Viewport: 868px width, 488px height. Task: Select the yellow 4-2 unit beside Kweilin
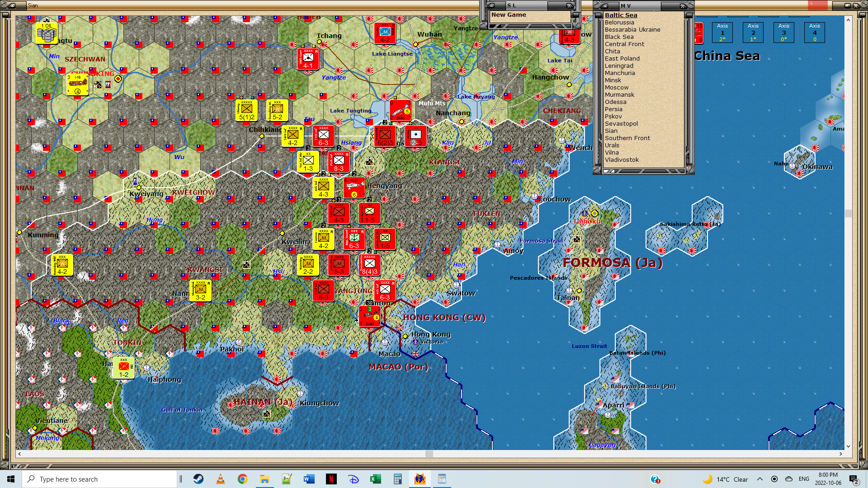point(323,239)
